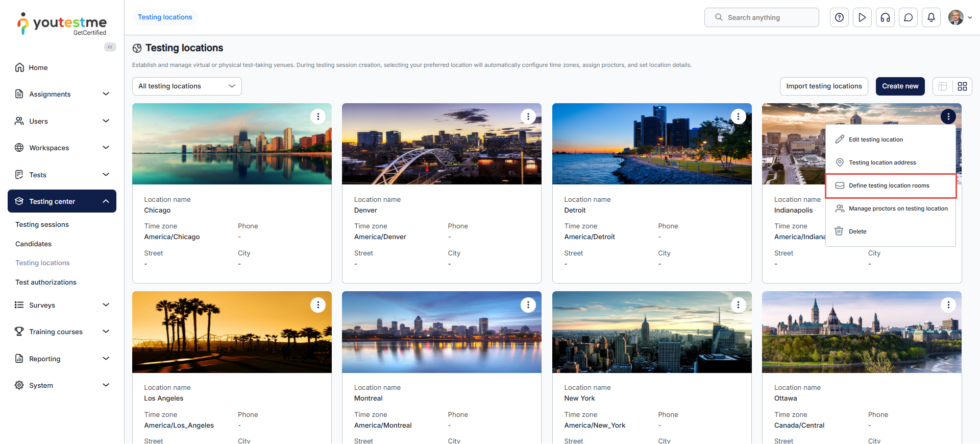
Task: Click the Create new button
Action: click(900, 86)
